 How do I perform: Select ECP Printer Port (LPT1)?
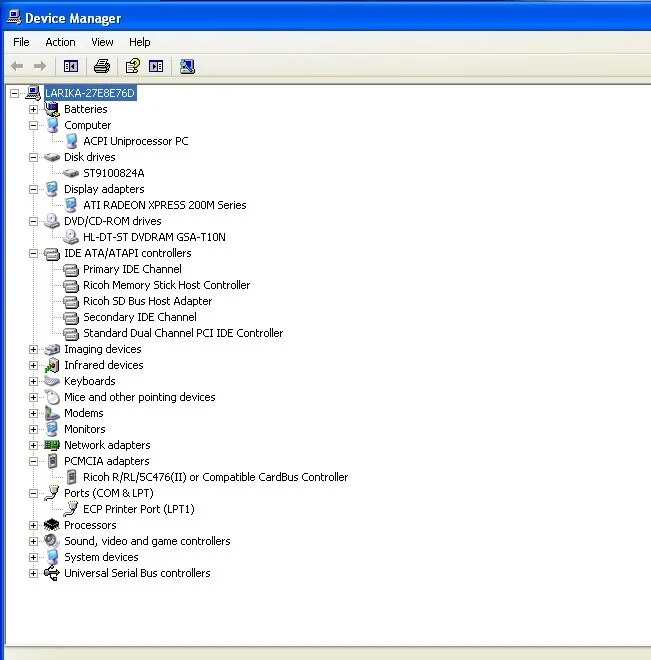tap(139, 509)
